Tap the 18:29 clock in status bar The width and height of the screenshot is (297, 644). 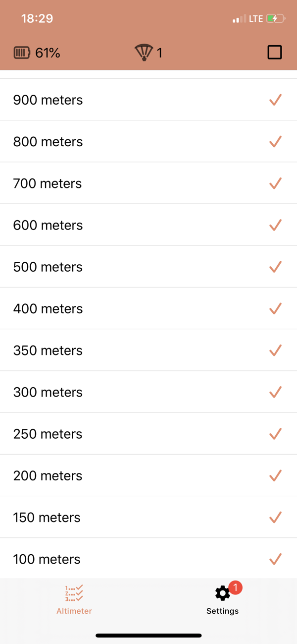click(x=37, y=19)
